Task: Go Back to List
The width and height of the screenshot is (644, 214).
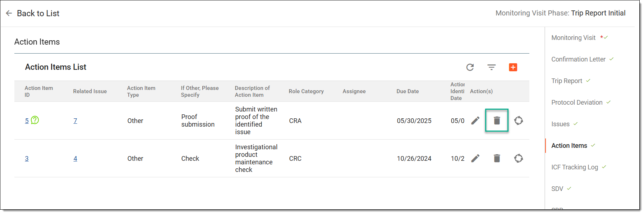Action: click(38, 13)
